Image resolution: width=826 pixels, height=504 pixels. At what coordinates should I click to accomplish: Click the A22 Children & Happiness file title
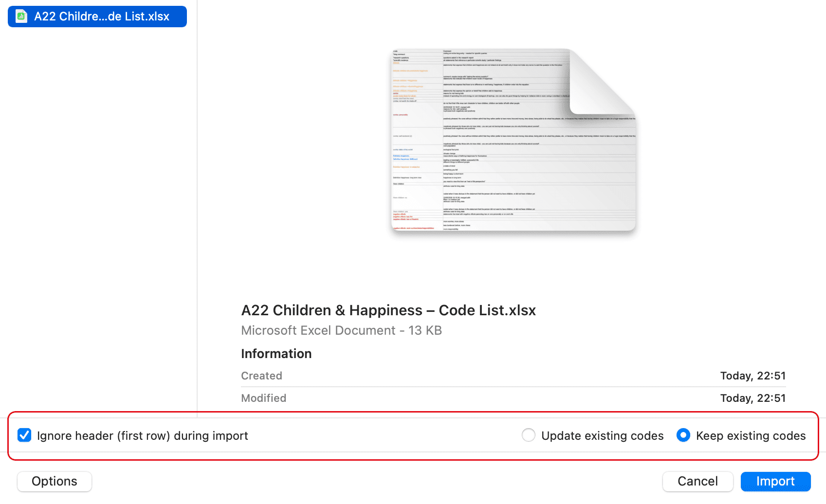point(388,310)
